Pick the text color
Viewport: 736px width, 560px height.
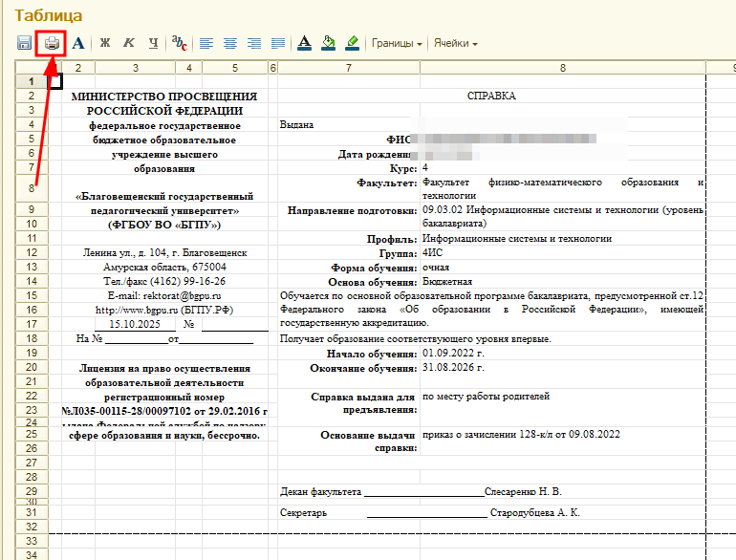305,43
